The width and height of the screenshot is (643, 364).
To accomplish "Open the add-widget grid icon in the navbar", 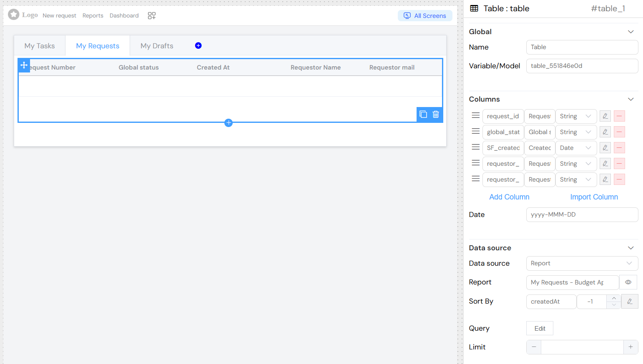I will tap(152, 16).
